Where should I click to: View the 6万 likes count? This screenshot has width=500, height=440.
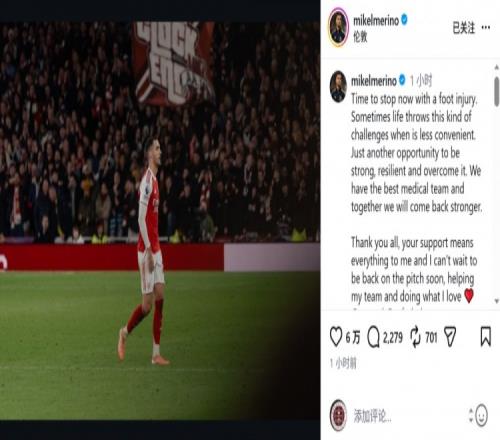353,337
